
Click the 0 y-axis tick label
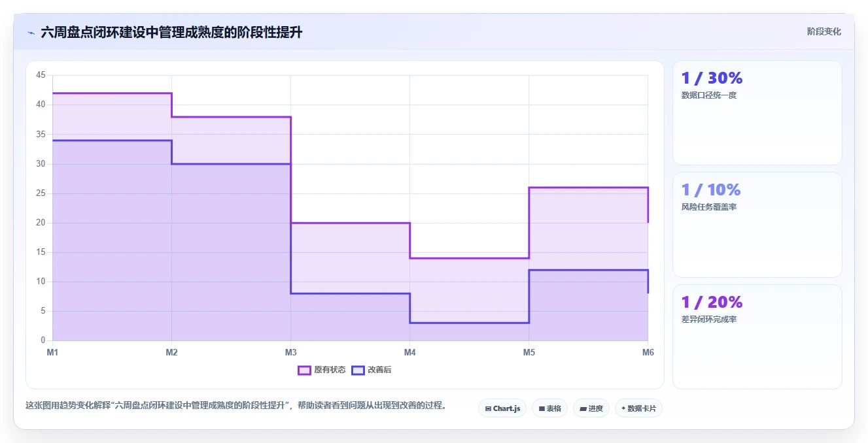[43, 340]
